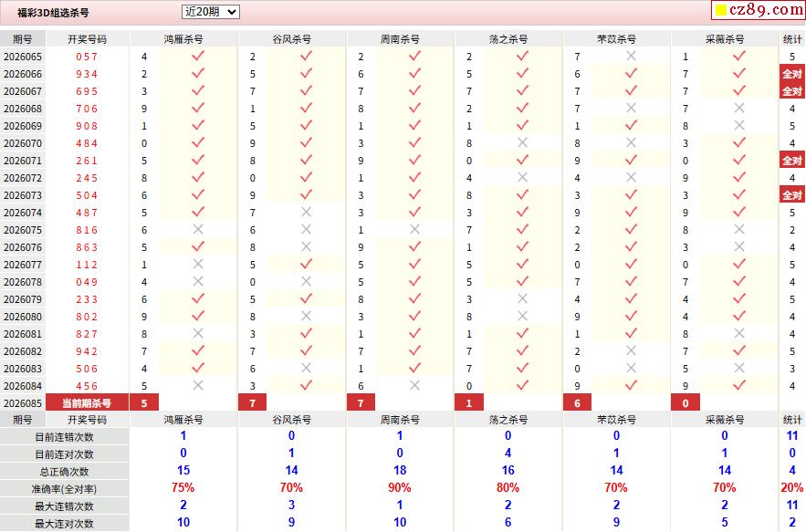Click the 芣苡杀号 cross mark in row 2026065
Viewport: 806px width, 532px height.
tap(631, 57)
